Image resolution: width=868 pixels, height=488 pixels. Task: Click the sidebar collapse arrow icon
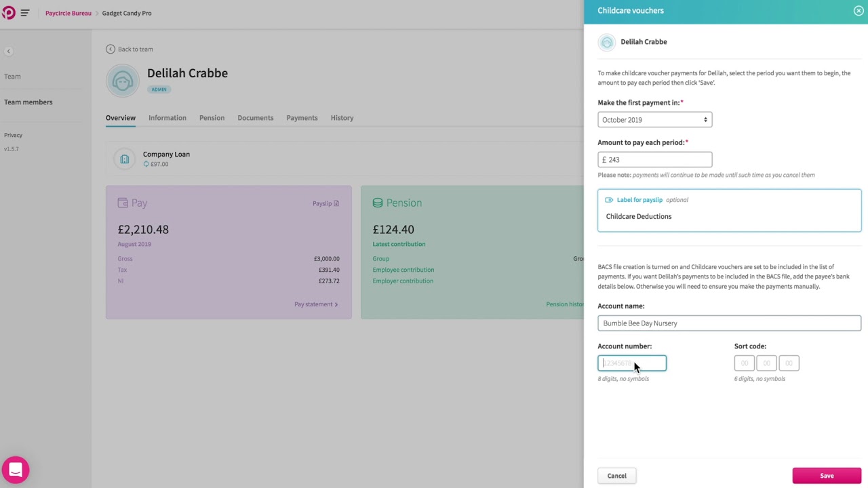8,52
